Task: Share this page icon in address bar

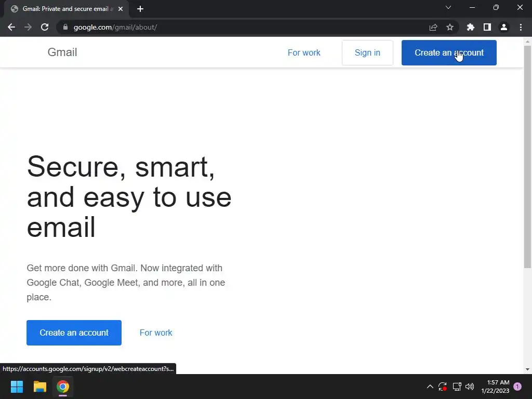Action: tap(433, 27)
